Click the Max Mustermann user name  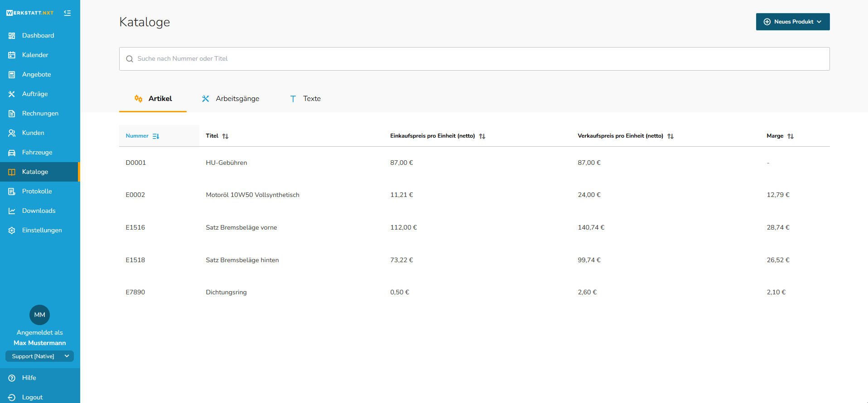pos(40,343)
